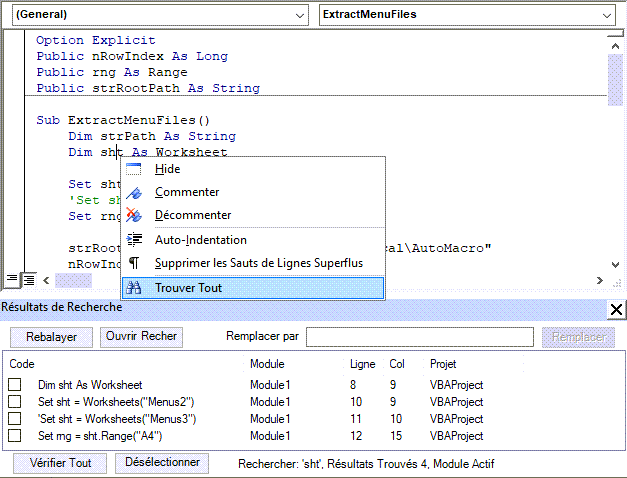Click the horizontal scrollbar thumb in code pane
This screenshot has width=627, height=478.
coord(73,280)
